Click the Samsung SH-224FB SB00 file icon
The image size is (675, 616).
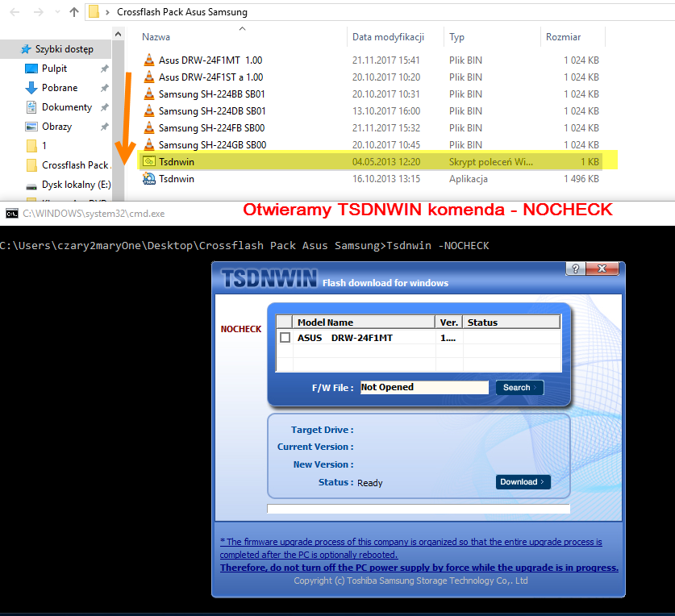pos(149,128)
